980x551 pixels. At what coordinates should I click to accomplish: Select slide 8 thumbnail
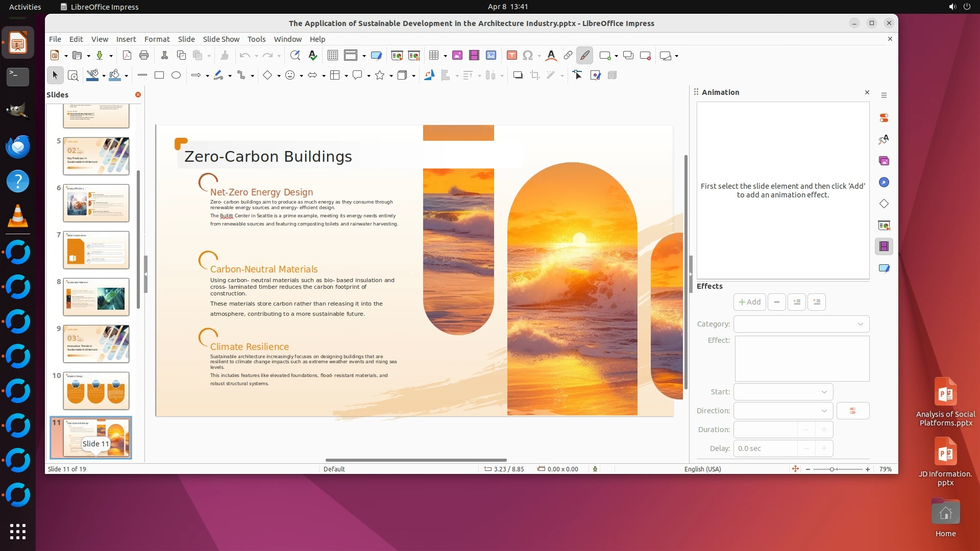point(96,297)
